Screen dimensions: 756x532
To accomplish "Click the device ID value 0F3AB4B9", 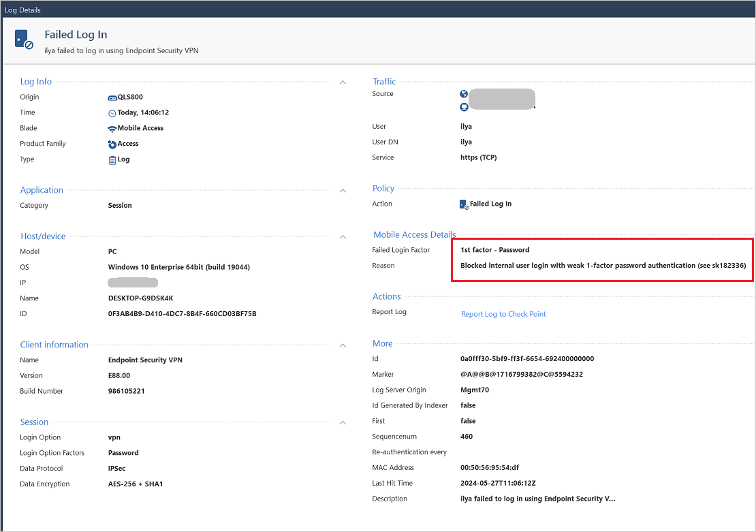I will coord(182,314).
